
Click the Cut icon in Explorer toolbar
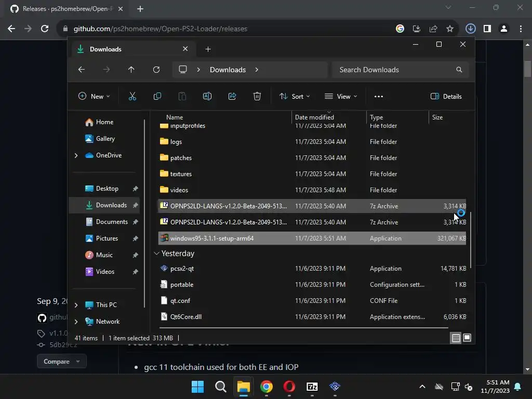[132, 96]
